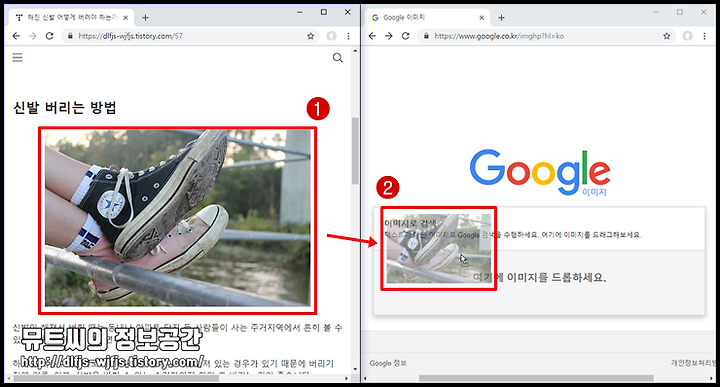Select the tistory blog tab
Viewport: 720px width, 387px height.
point(71,17)
